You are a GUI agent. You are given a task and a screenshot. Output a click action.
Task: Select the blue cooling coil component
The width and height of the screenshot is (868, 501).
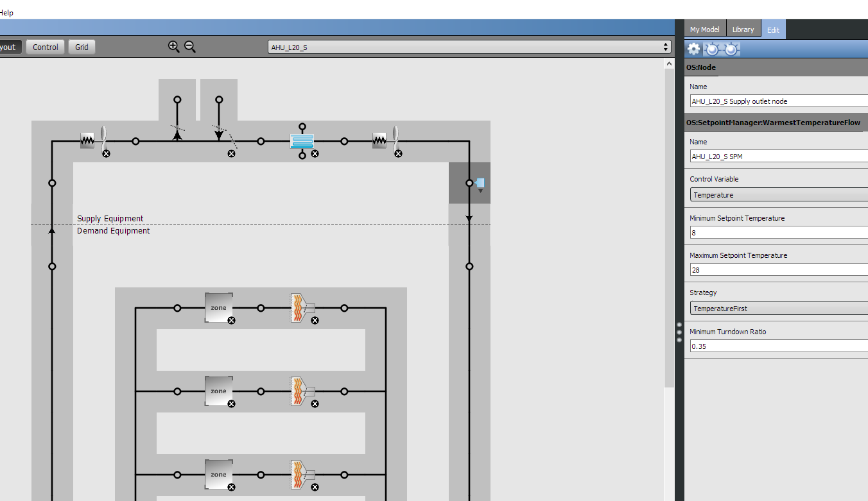coord(302,140)
